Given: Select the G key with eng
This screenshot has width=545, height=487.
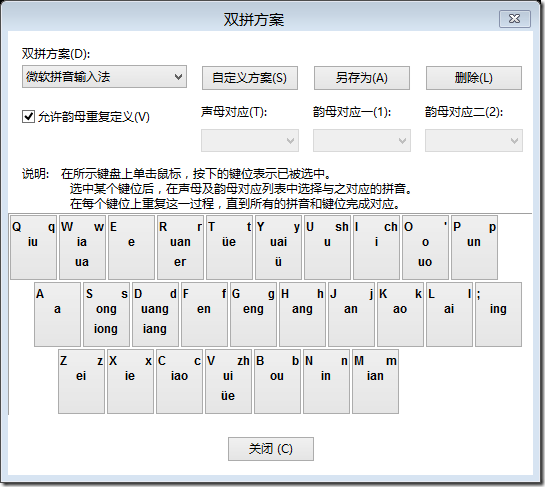Looking at the screenshot, I should [x=253, y=314].
